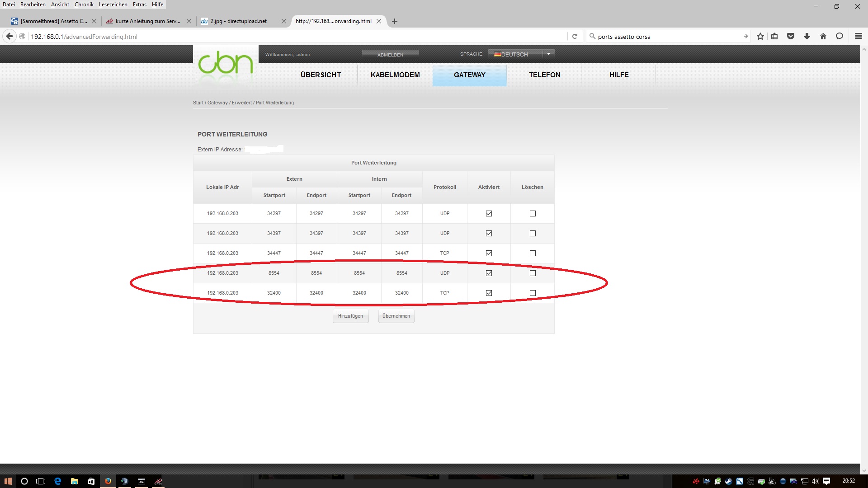The image size is (868, 488).
Task: Click the Hinzufügen button
Action: pos(350,316)
